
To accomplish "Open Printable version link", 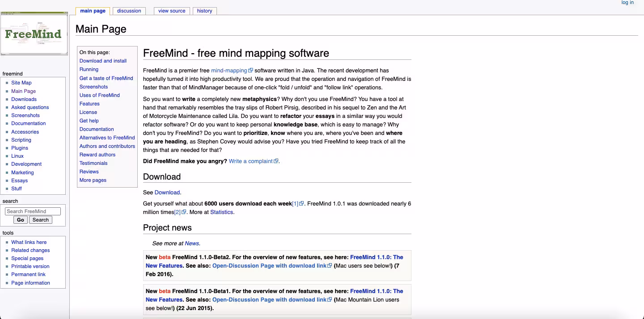I will click(30, 266).
